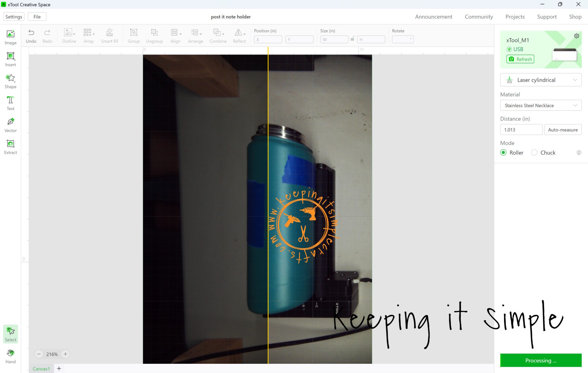Show Mode info tooltip icon
The height and width of the screenshot is (373, 588).
579,153
